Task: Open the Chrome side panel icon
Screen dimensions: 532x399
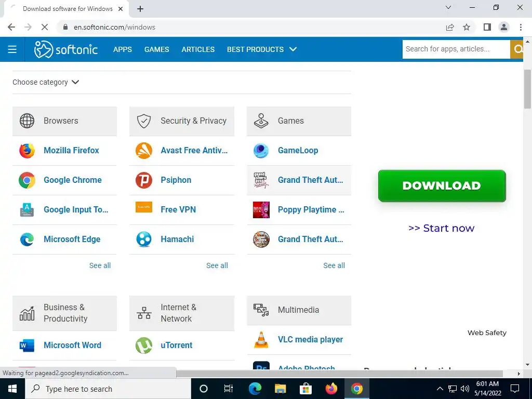Action: [487, 27]
